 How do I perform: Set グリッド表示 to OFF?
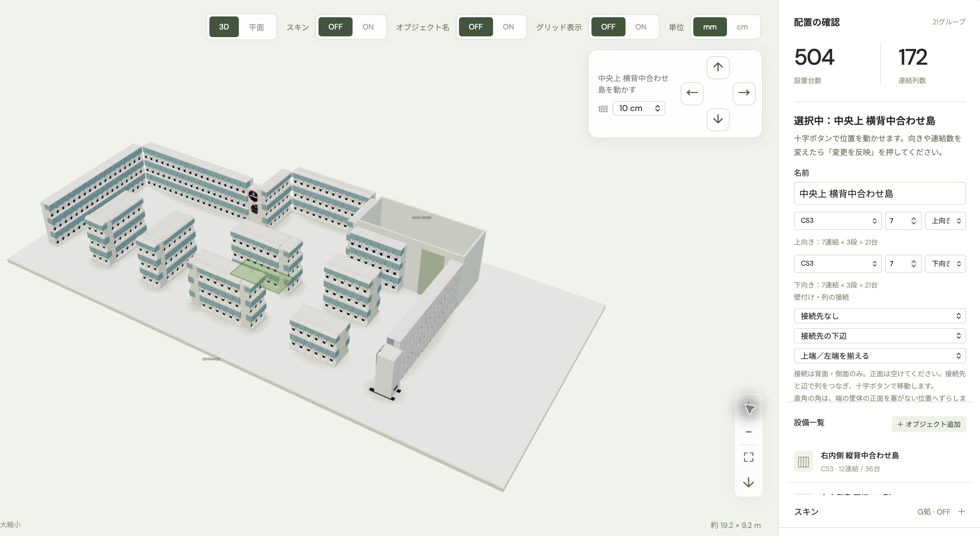pyautogui.click(x=608, y=27)
